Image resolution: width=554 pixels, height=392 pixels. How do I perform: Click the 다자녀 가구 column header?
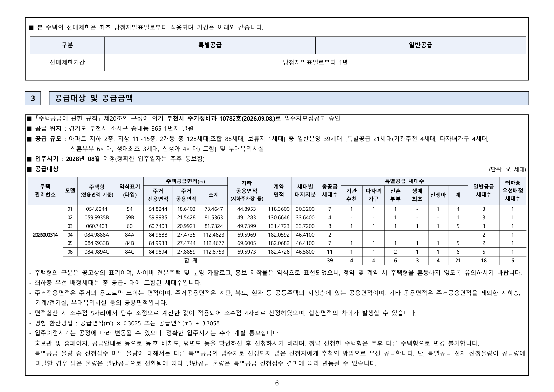tap(373, 195)
